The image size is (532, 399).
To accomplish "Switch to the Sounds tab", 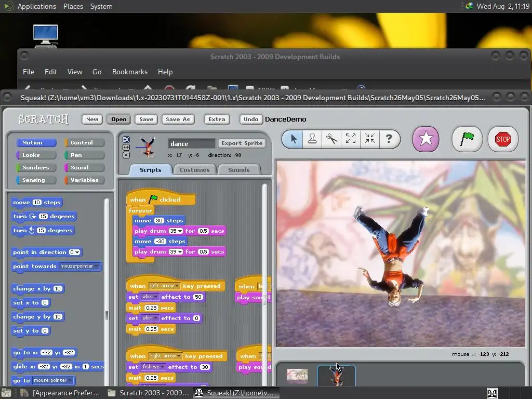I will coord(239,170).
